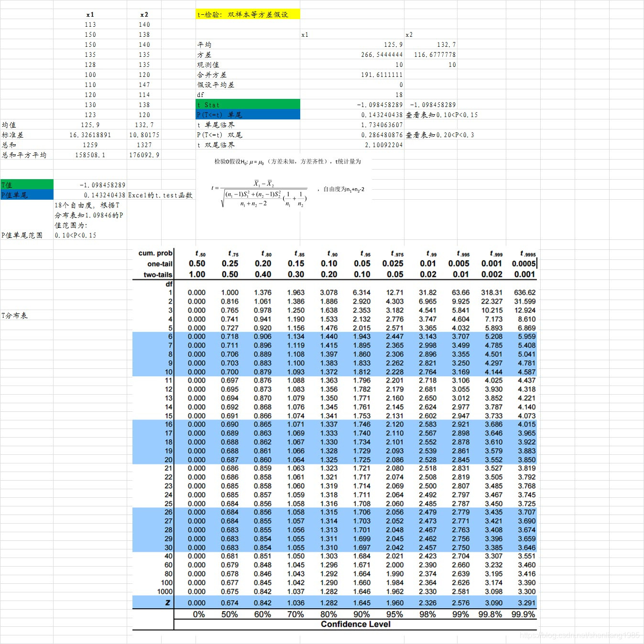
Task: Select the cell 158508.1
Action: click(90, 155)
